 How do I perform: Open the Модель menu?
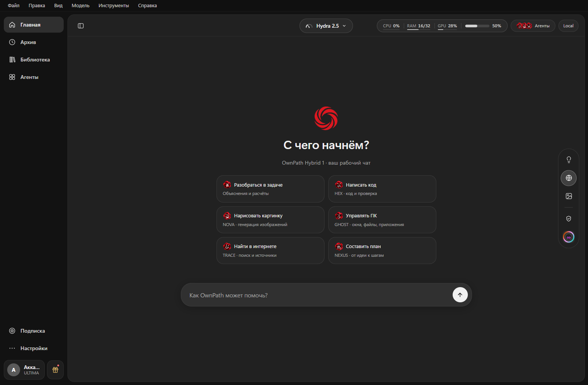80,6
